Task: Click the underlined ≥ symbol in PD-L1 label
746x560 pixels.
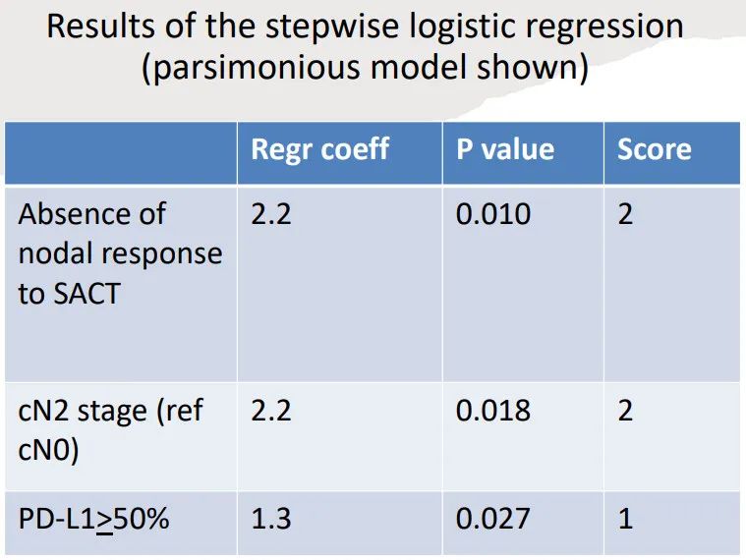Action: [x=103, y=520]
